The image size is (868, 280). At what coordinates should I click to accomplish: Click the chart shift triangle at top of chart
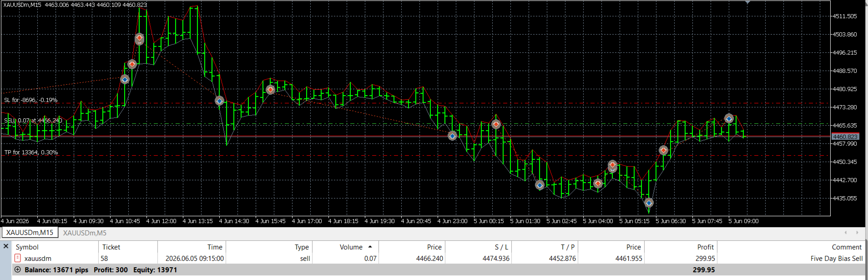coord(747,3)
